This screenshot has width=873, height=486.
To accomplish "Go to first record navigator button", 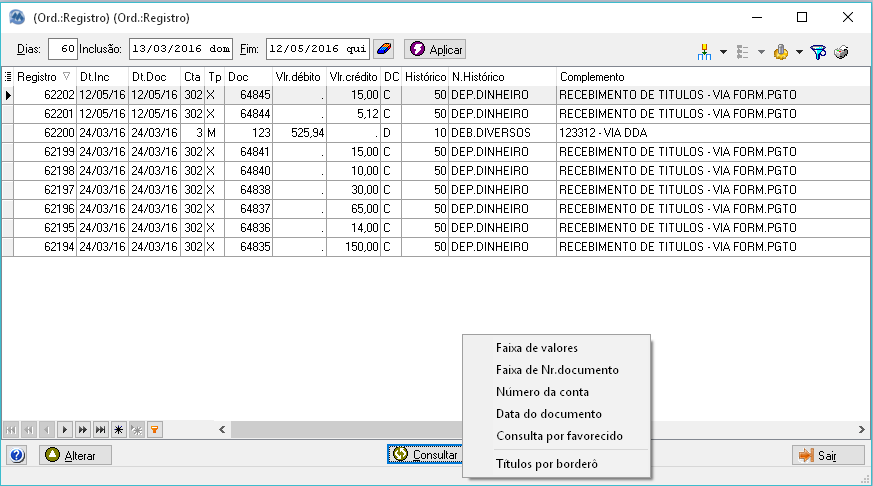I will coord(11,430).
